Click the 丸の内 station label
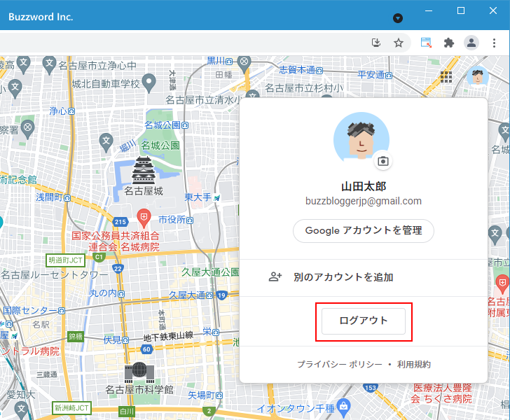This screenshot has width=510, height=420. pos(106,293)
